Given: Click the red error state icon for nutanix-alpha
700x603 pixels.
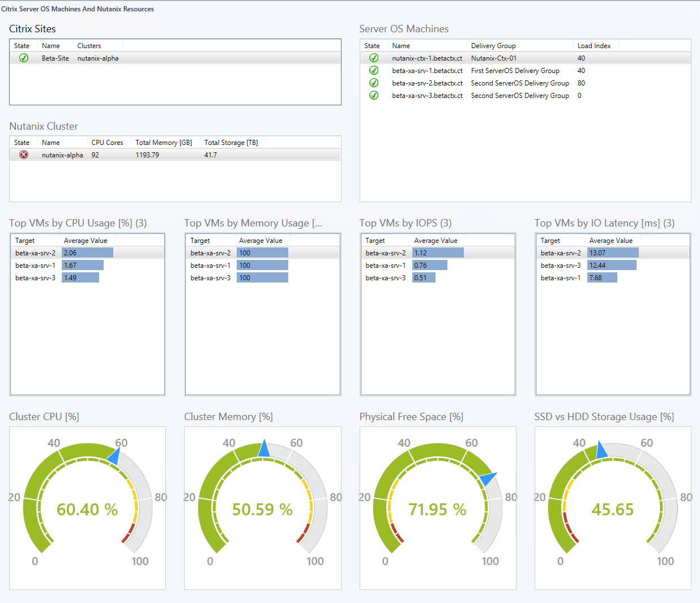Looking at the screenshot, I should (24, 155).
